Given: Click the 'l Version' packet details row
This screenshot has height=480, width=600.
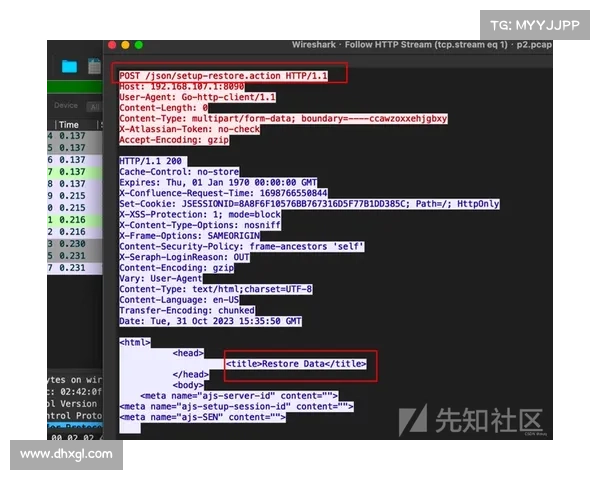Looking at the screenshot, I should click(75, 404).
